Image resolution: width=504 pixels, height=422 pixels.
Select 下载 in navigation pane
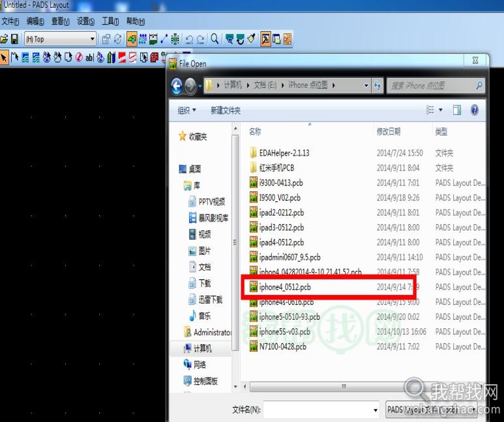tap(200, 283)
